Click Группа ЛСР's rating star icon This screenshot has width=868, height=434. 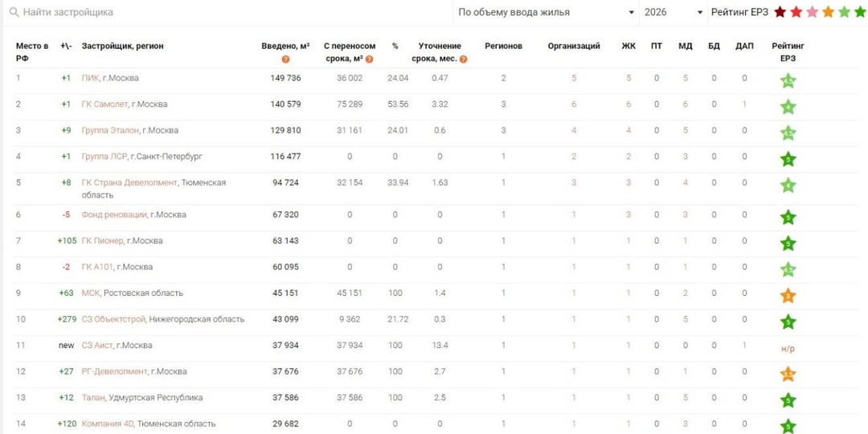[x=788, y=159]
